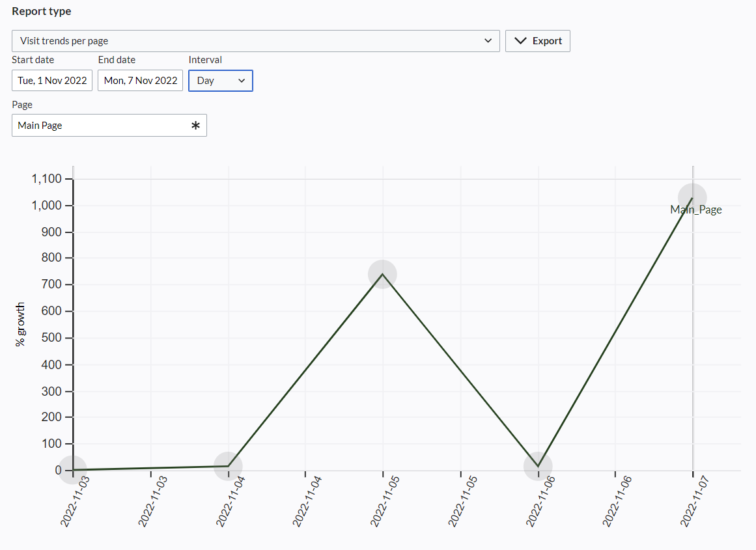Open the Report type dropdown

pyautogui.click(x=255, y=41)
